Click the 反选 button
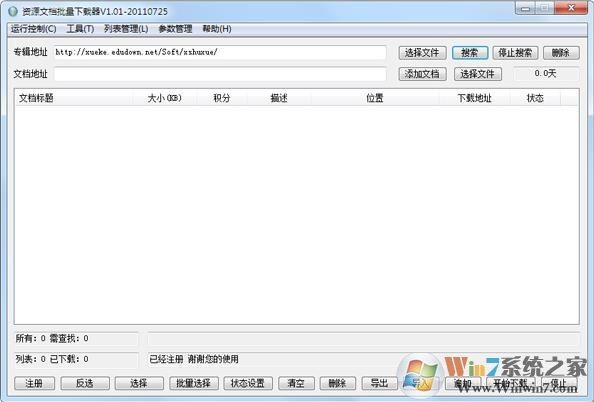The height and width of the screenshot is (402, 594). [x=85, y=383]
